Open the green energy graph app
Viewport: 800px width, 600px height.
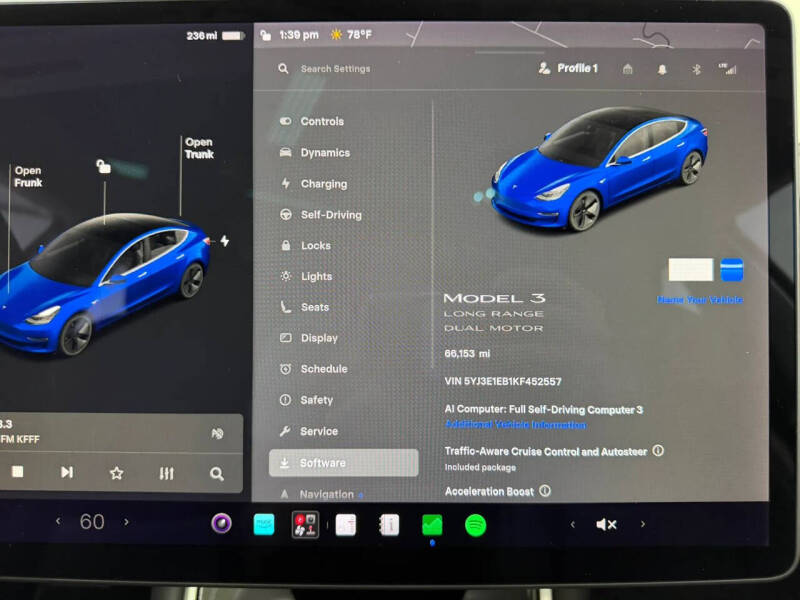tap(432, 526)
